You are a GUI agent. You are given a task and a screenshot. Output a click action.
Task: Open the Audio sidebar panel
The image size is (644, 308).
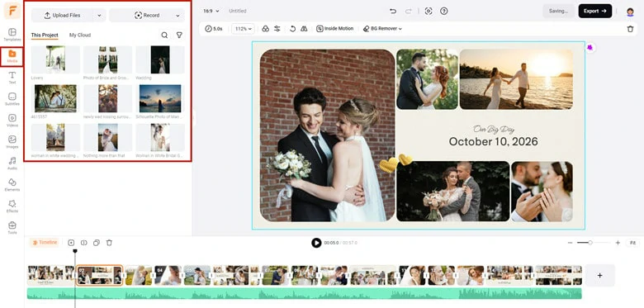pyautogui.click(x=12, y=163)
